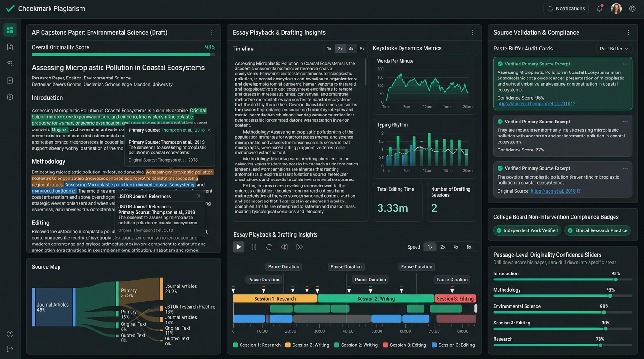Open AP Capstone Paper panel options menu
This screenshot has height=359, width=644.
pyautogui.click(x=212, y=33)
